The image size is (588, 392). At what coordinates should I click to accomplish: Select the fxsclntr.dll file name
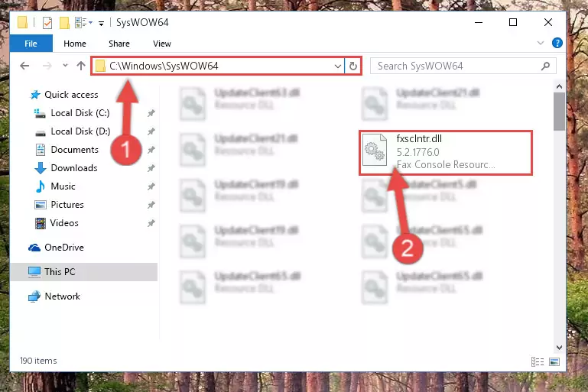click(x=419, y=138)
